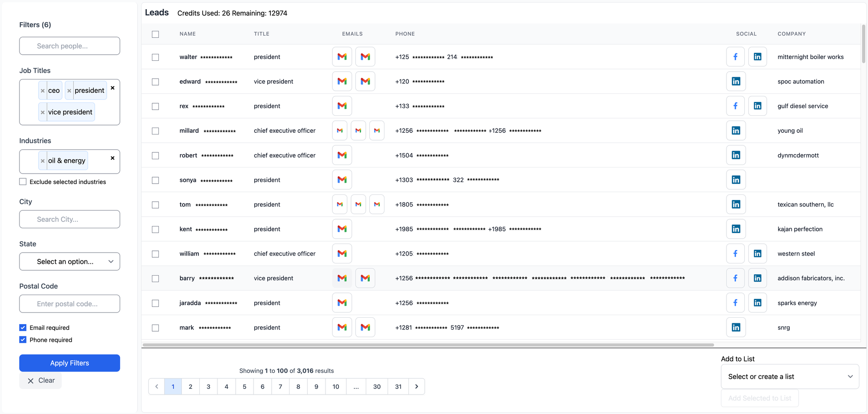Expand the Select or create a list dropdown
This screenshot has width=868, height=414.
point(789,377)
